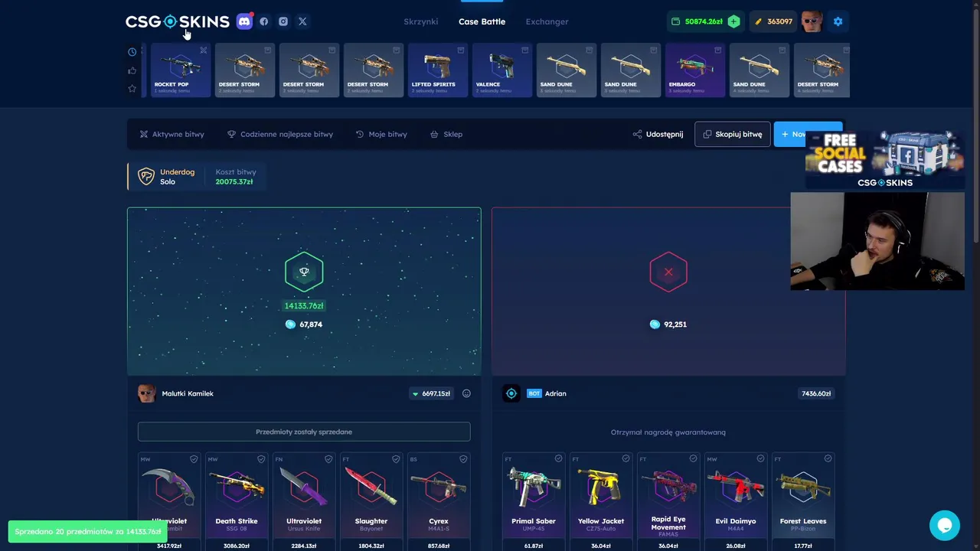
Task: Toggle the check mark on the Death Strike card
Action: [261, 459]
